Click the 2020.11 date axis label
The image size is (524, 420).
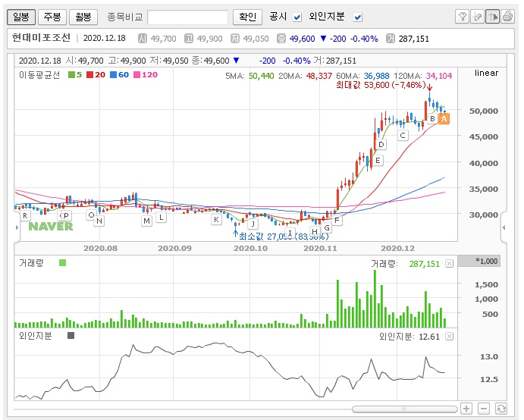320,248
